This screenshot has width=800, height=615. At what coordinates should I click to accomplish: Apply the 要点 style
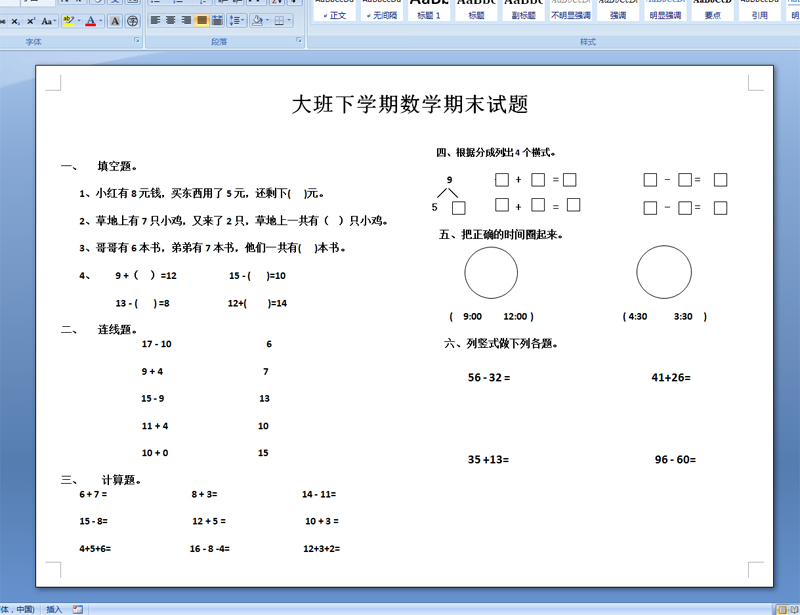(x=712, y=11)
